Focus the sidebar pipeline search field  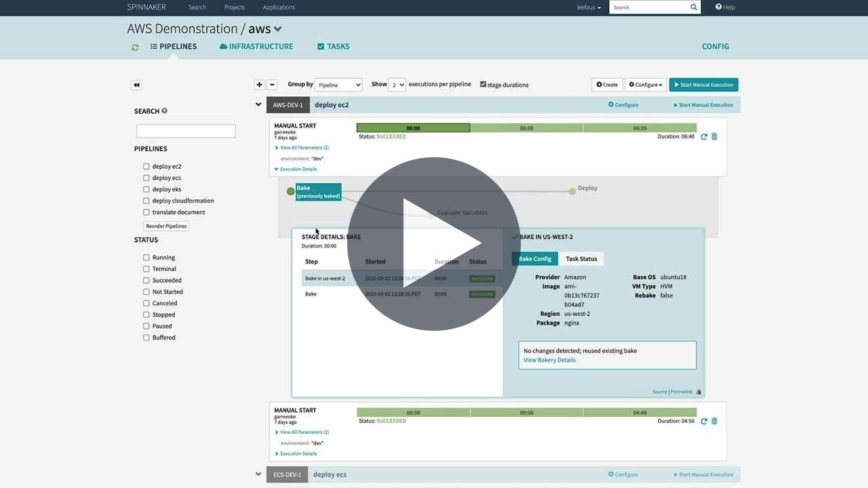pyautogui.click(x=186, y=131)
